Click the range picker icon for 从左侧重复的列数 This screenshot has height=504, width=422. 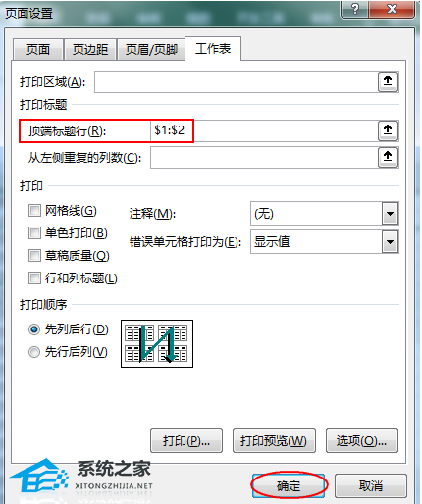(x=388, y=157)
